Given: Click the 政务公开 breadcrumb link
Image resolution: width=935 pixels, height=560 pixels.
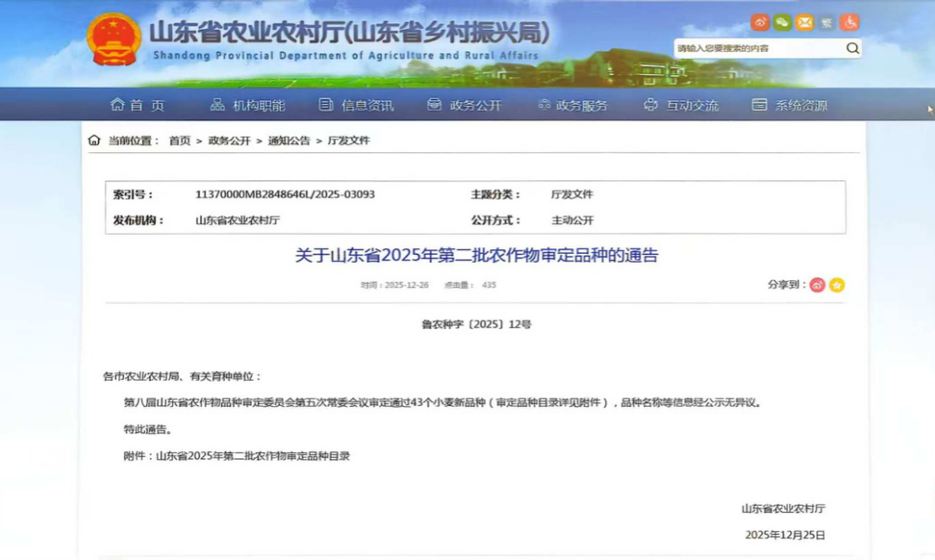Looking at the screenshot, I should 229,140.
